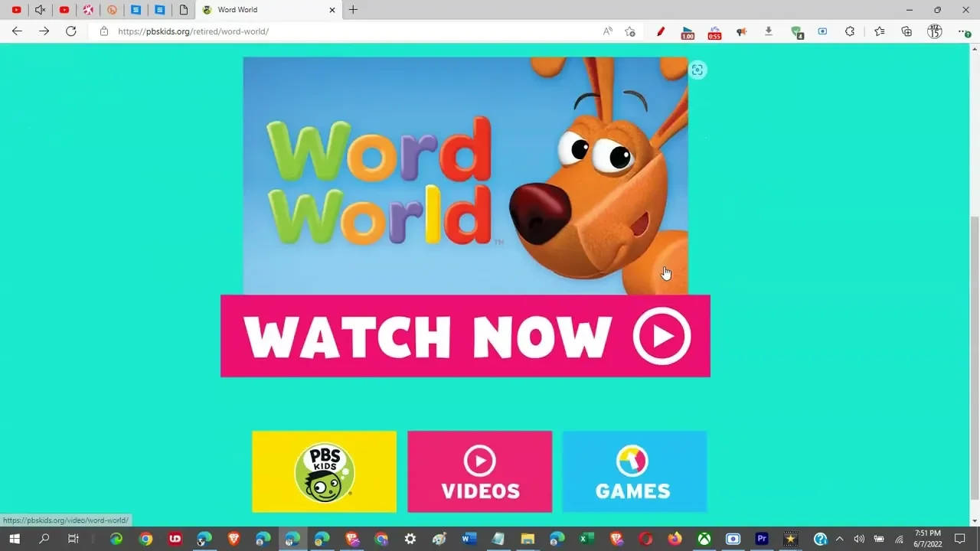The image size is (980, 551).
Task: Open the Extensions puzzle icon
Action: coord(850,31)
